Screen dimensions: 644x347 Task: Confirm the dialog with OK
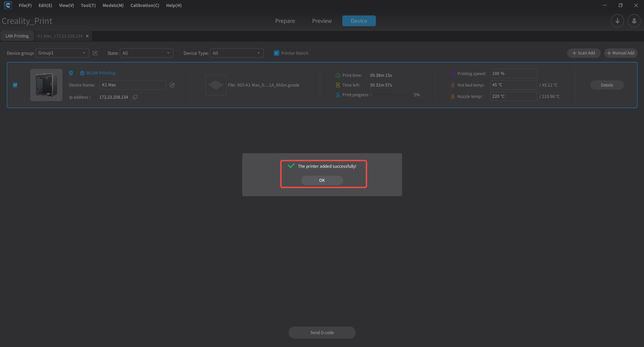point(322,180)
